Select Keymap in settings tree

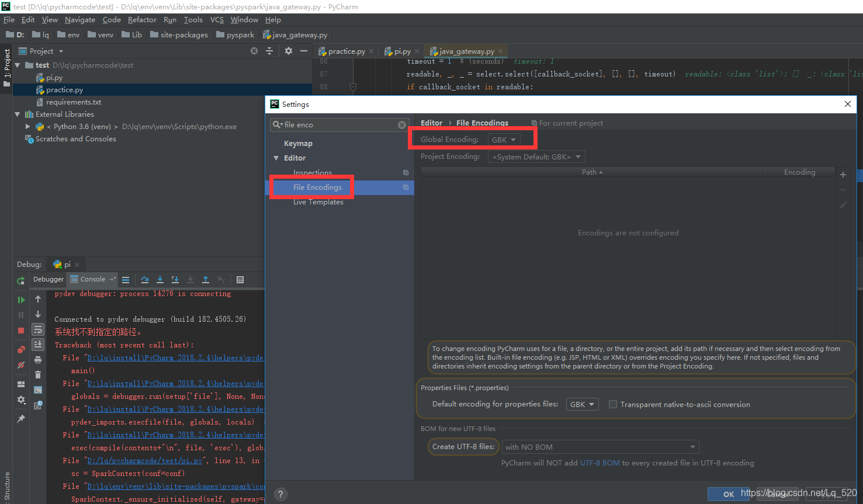[298, 144]
